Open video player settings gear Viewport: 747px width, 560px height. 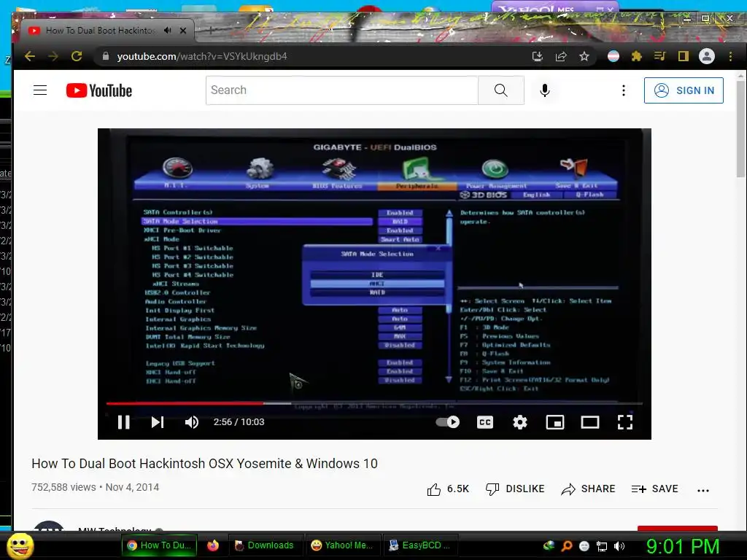tap(519, 422)
